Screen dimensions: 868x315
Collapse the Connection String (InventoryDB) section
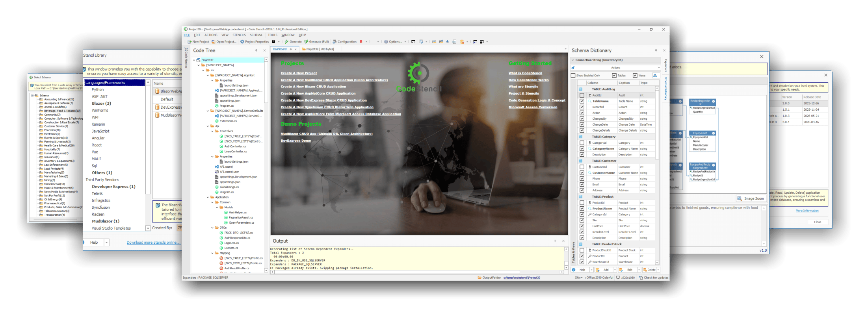point(573,60)
